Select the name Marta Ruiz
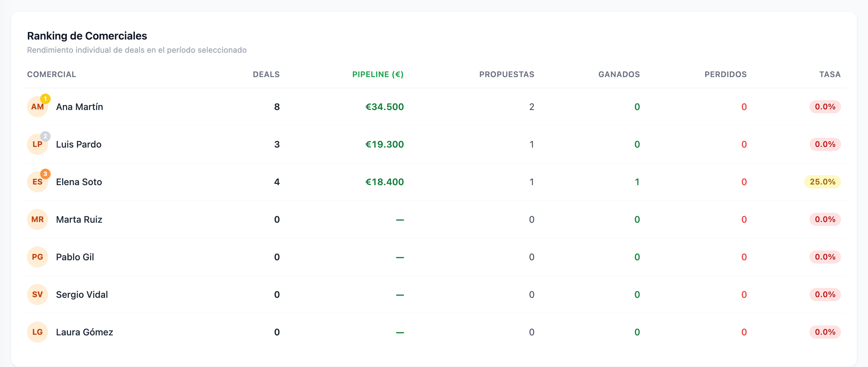The width and height of the screenshot is (868, 367). (x=79, y=220)
